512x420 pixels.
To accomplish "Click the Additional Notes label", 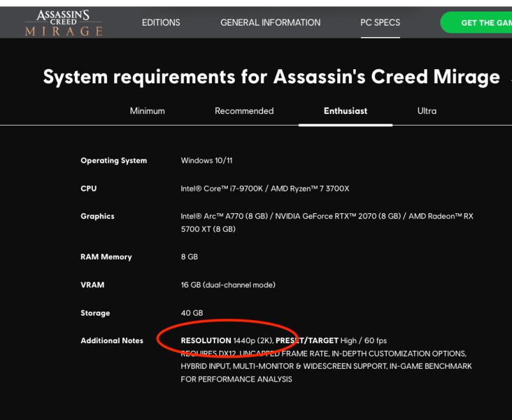I will 111,341.
